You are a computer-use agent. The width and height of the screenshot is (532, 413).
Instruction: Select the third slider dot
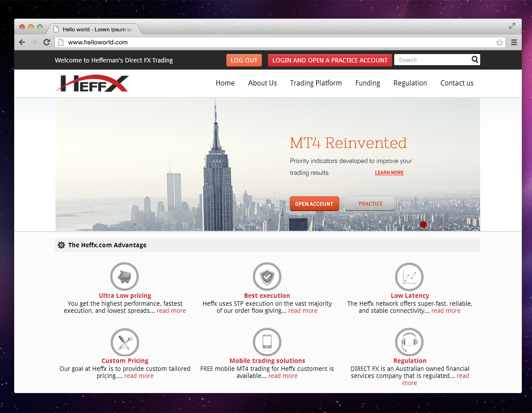pyautogui.click(x=446, y=224)
